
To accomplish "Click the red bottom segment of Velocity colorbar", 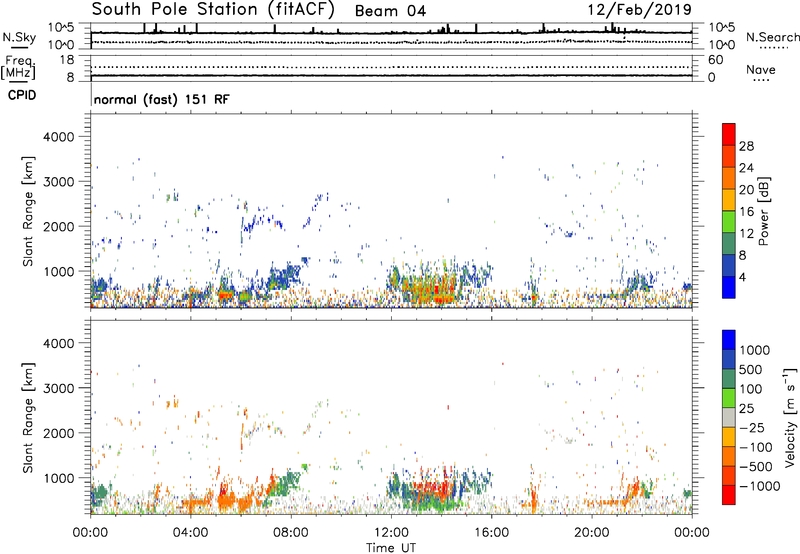I will point(729,495).
